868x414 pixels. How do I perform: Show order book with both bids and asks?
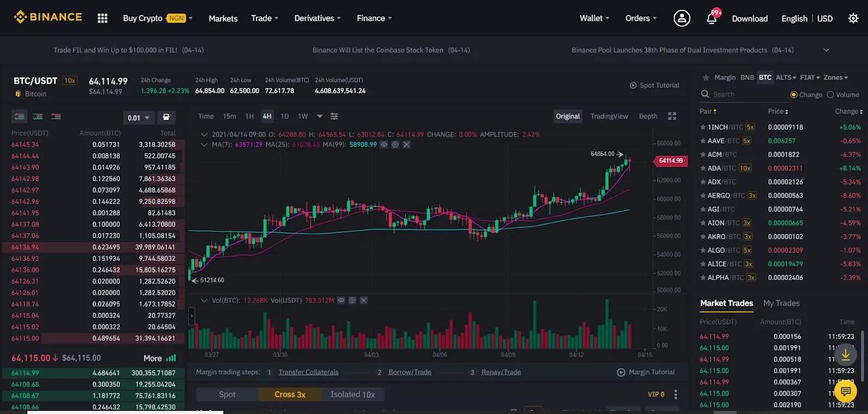[x=20, y=116]
